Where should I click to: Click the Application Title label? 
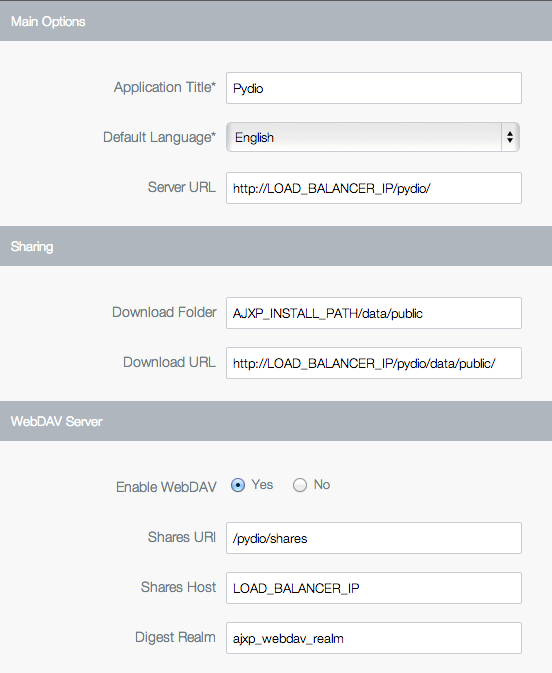pyautogui.click(x=165, y=87)
